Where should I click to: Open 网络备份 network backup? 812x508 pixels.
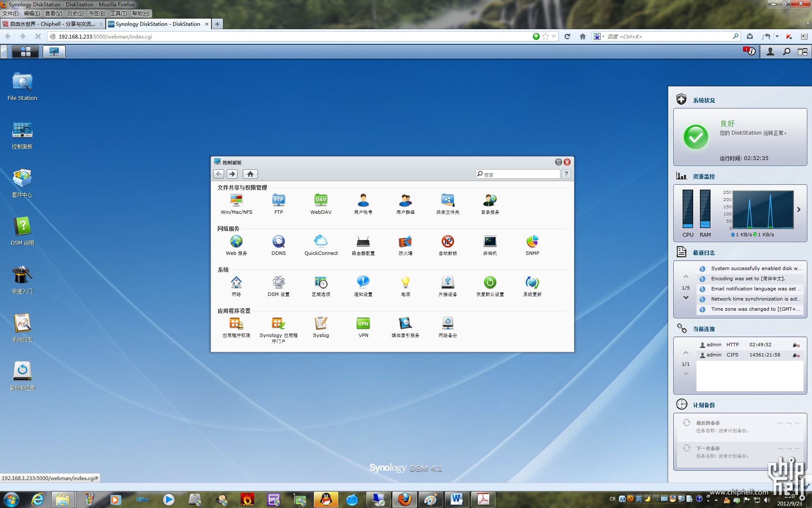coord(448,327)
